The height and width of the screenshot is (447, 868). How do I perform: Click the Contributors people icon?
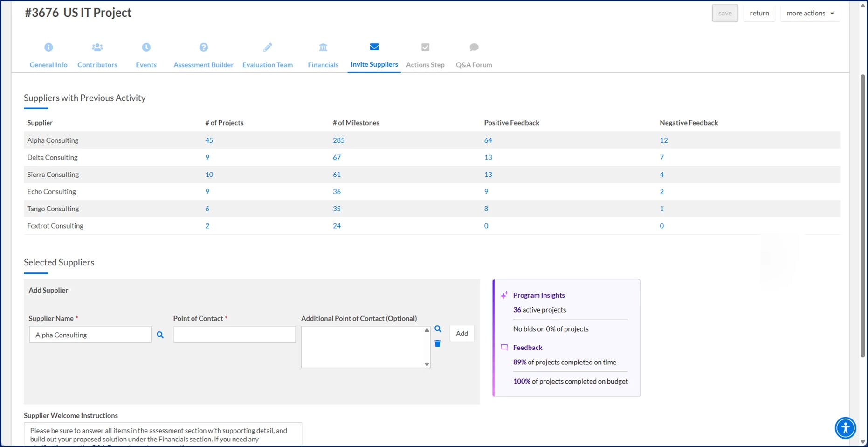coord(97,47)
